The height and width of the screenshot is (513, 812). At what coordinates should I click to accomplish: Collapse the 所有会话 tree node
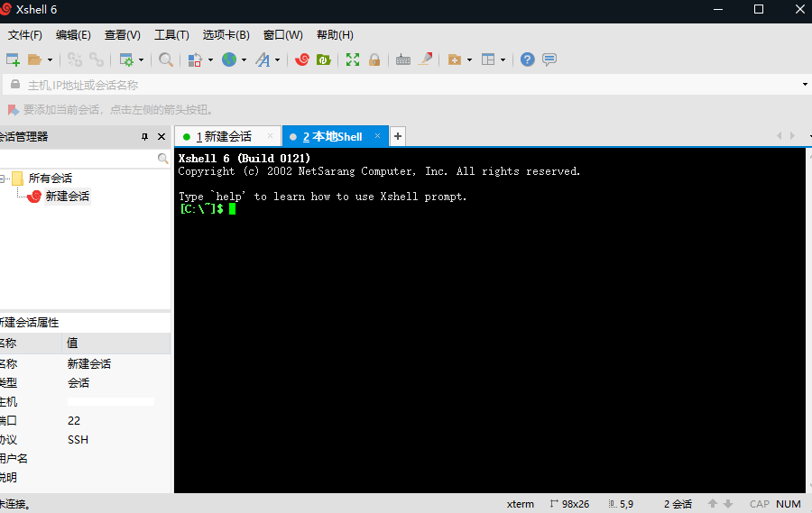(x=4, y=179)
